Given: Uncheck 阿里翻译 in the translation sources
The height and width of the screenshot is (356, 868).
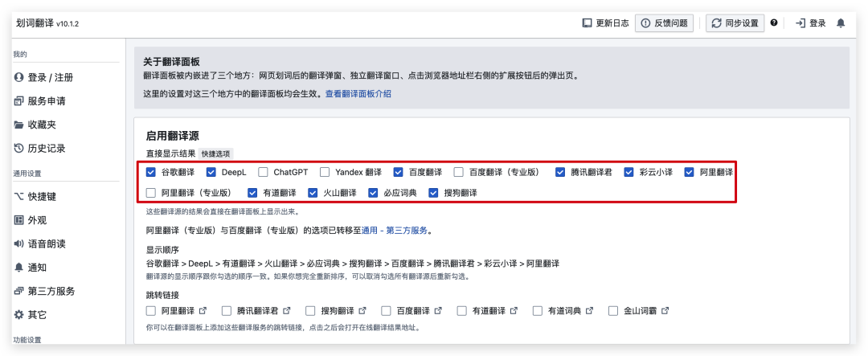Looking at the screenshot, I should tap(690, 172).
